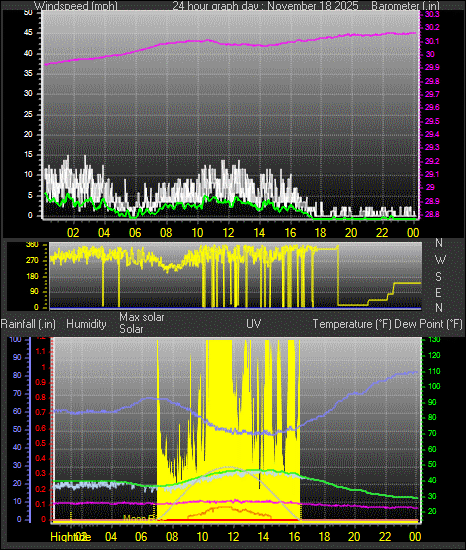This screenshot has height=550, width=466.
Task: Click '29.9' on the barometer axis
Action: (x=432, y=67)
